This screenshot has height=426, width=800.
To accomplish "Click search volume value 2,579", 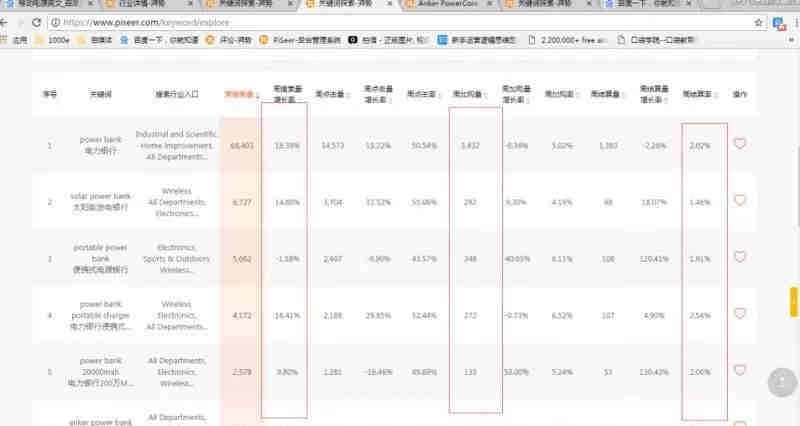I will point(241,372).
